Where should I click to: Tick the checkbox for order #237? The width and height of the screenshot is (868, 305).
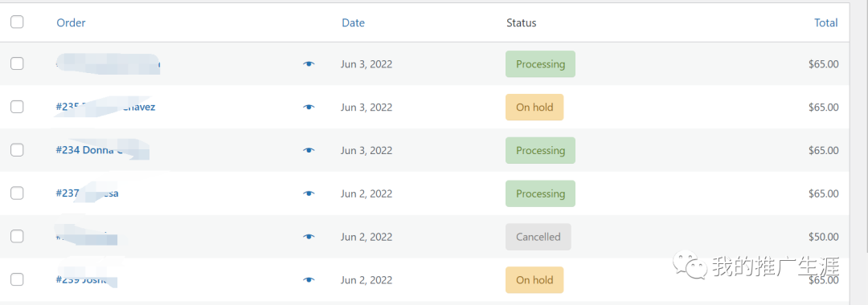point(17,193)
